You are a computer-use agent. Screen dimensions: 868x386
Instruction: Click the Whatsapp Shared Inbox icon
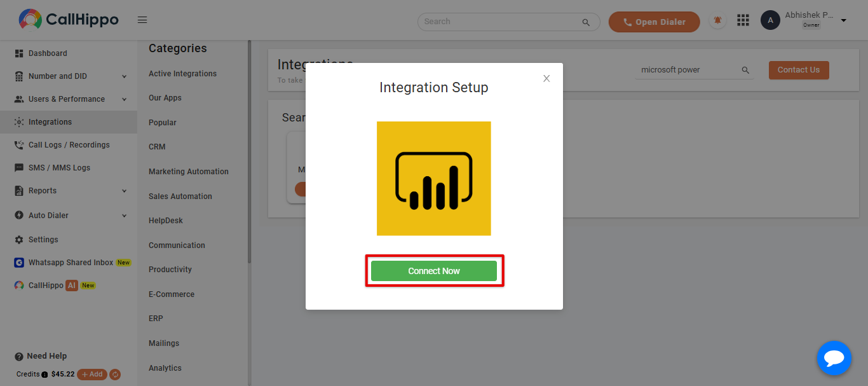click(19, 263)
